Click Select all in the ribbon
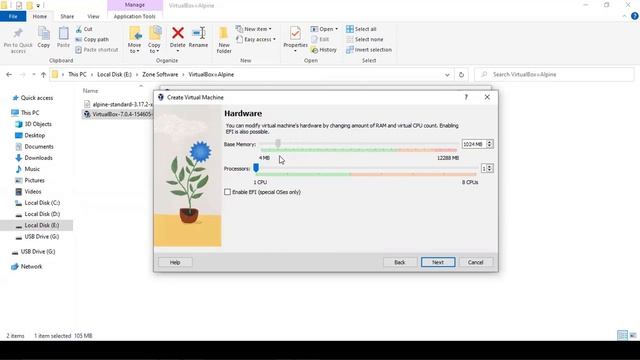 [x=361, y=29]
